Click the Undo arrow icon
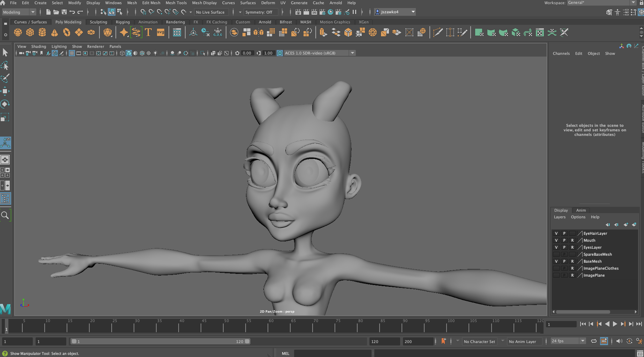 [x=72, y=12]
